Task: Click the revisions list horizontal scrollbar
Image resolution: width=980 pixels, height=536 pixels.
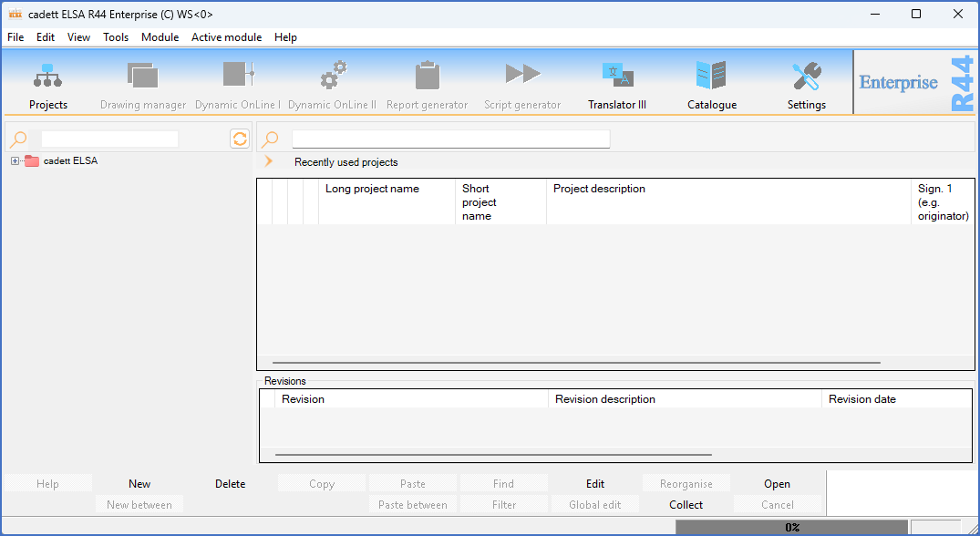Action: [492, 454]
